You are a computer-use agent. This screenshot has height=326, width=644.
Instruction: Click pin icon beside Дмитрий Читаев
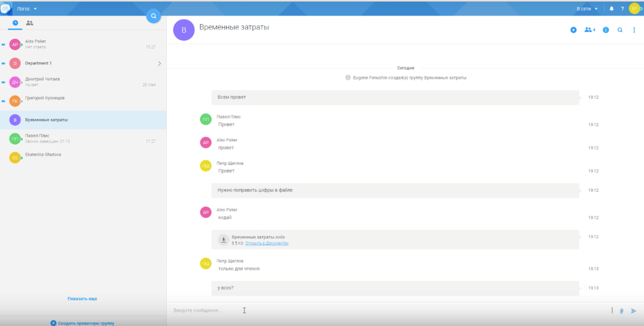3,82
